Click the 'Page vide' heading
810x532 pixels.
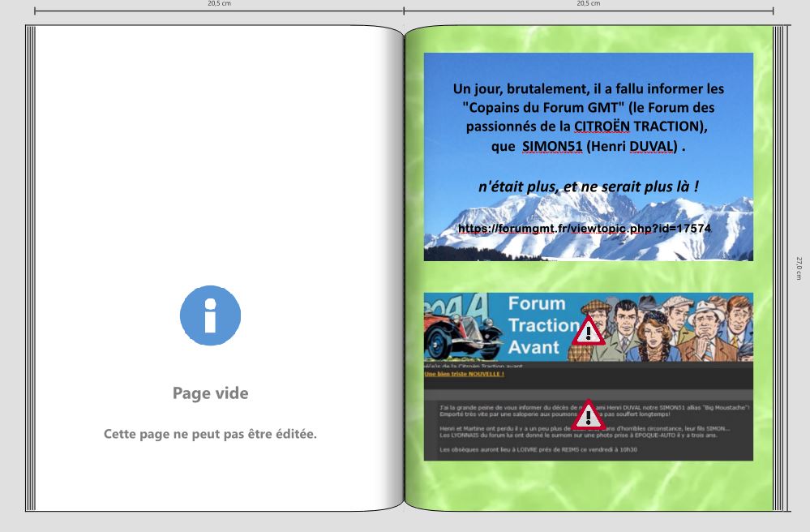click(210, 393)
